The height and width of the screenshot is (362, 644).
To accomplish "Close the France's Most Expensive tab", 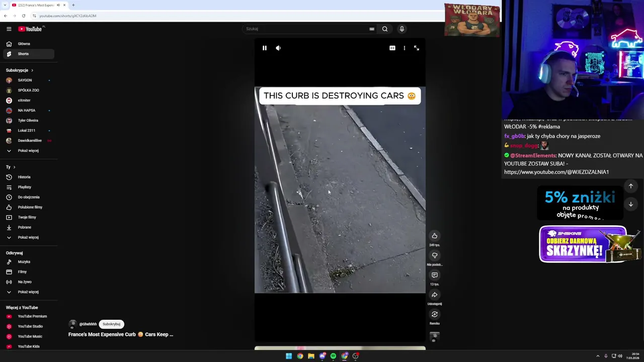I will (64, 5).
